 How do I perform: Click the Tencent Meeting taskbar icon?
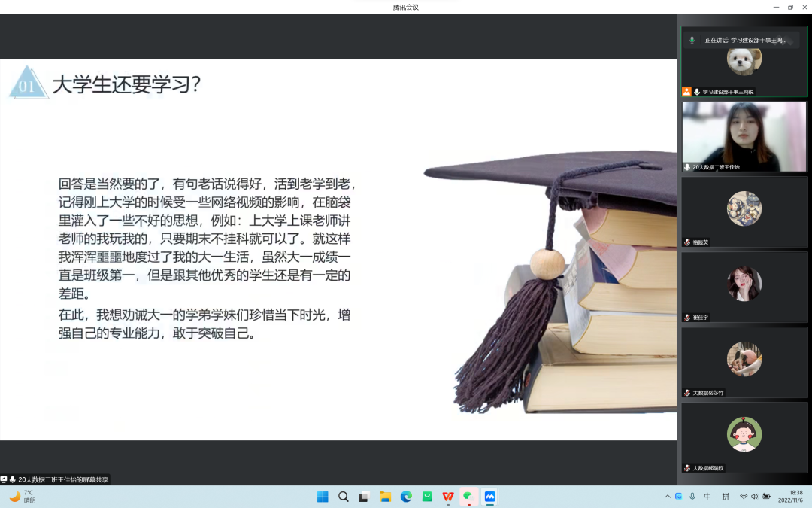[x=490, y=497]
